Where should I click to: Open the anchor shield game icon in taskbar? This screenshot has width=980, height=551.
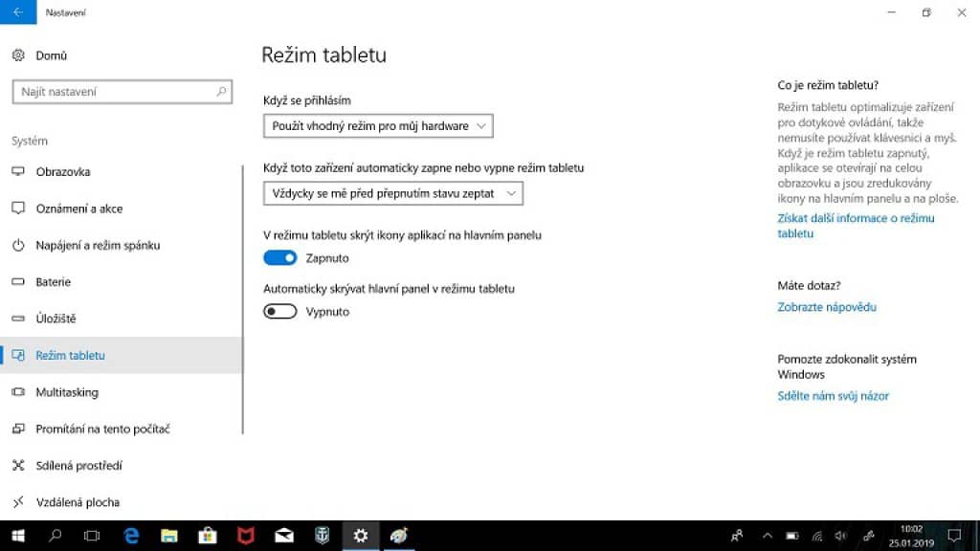322,536
